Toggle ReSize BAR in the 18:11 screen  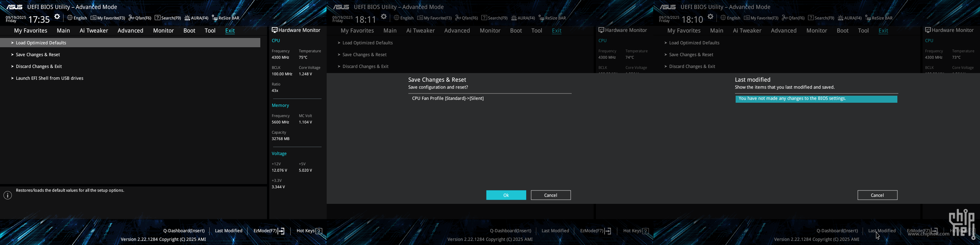[x=553, y=18]
